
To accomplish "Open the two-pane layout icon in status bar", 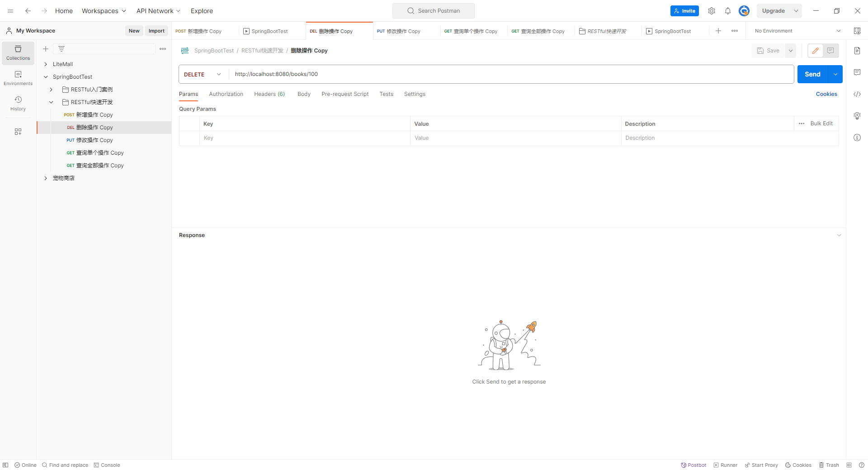I will (x=849, y=465).
